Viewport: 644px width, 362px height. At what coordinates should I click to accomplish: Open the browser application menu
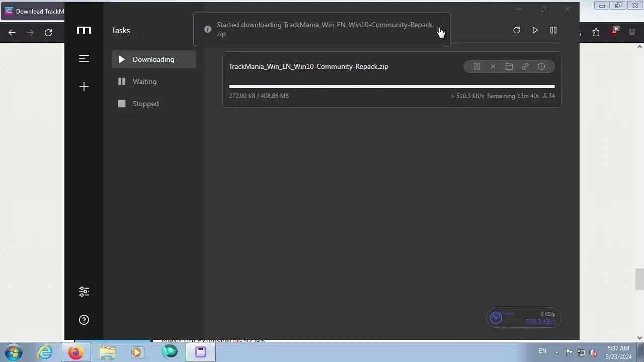(x=632, y=33)
